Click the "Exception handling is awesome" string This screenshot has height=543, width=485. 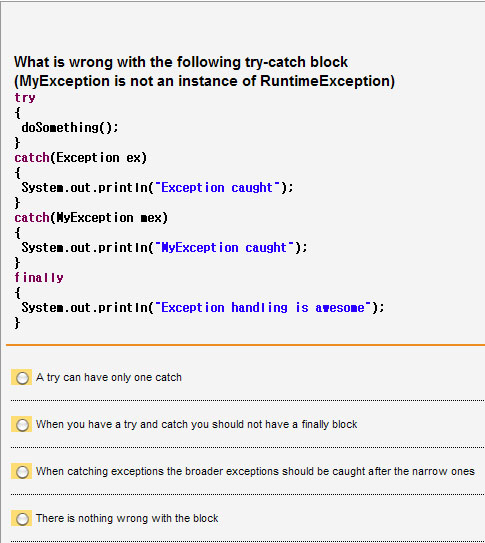[x=263, y=307]
